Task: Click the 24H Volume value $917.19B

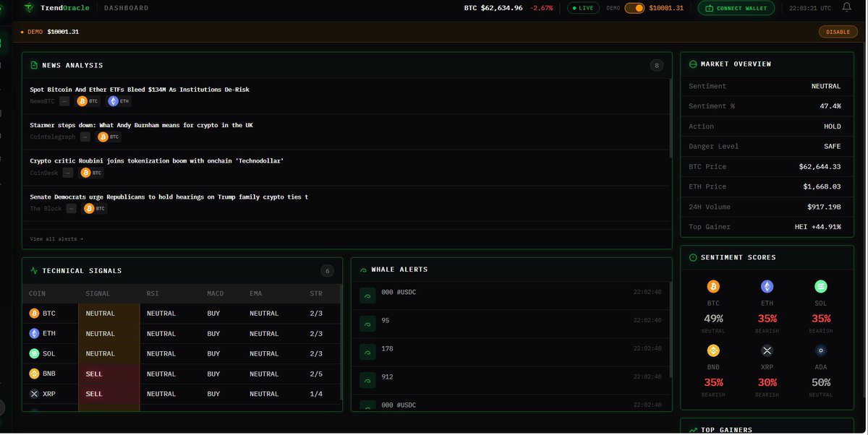Action: pos(825,207)
